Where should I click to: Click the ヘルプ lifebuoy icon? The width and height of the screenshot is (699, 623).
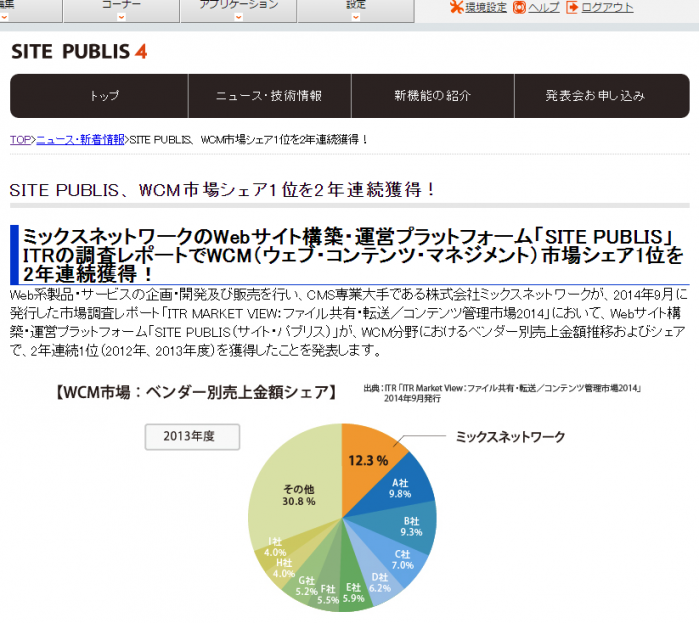(519, 7)
